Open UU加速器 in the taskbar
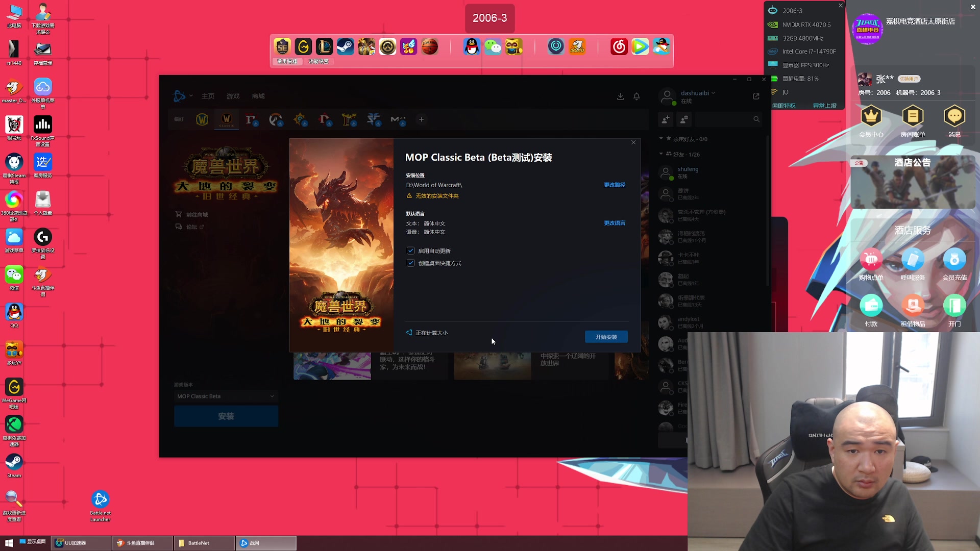This screenshot has width=980, height=551. point(81,543)
